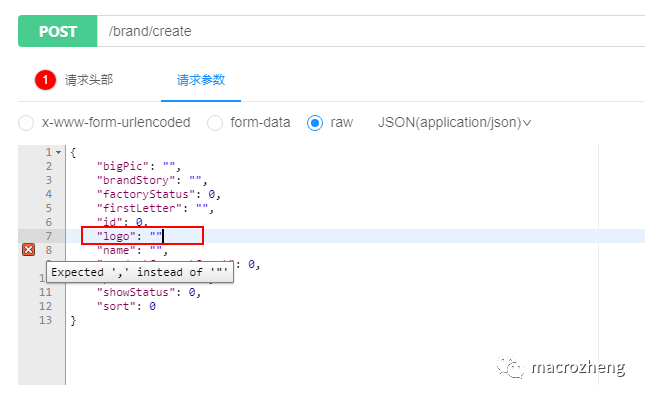Open the JSON(application/json) content type dropdown
645x397 pixels.
(454, 123)
